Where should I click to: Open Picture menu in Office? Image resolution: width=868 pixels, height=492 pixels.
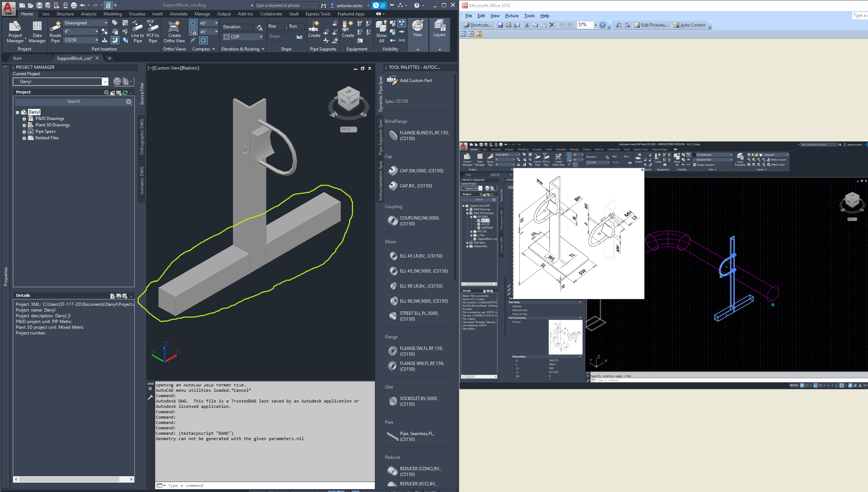(x=511, y=16)
